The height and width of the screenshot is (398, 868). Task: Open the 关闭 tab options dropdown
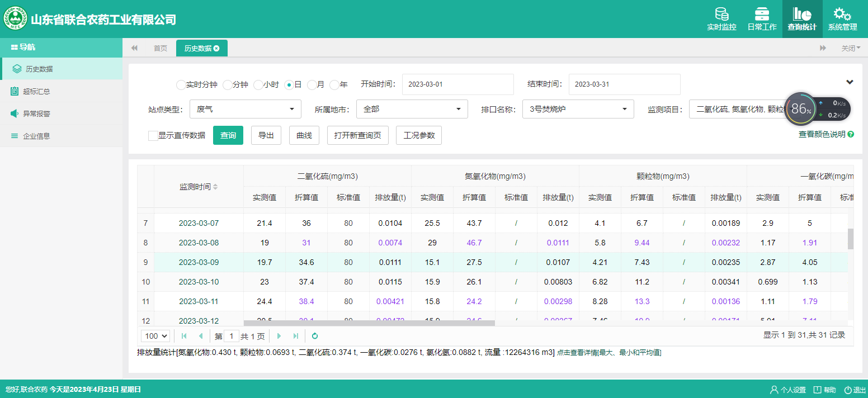(851, 48)
